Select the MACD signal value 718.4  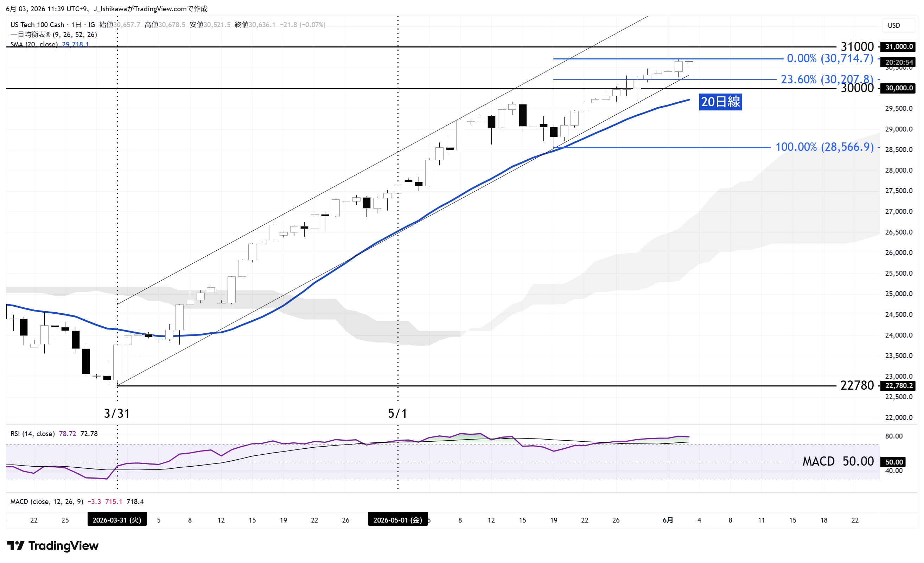pos(135,501)
